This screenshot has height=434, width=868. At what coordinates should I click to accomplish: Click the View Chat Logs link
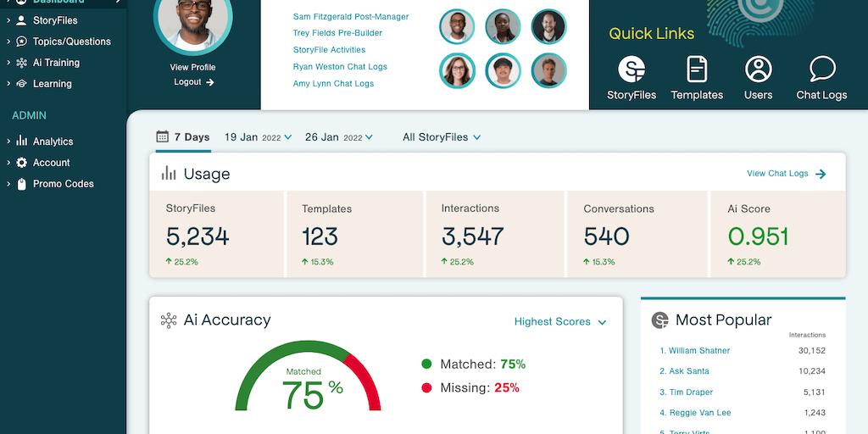[785, 174]
